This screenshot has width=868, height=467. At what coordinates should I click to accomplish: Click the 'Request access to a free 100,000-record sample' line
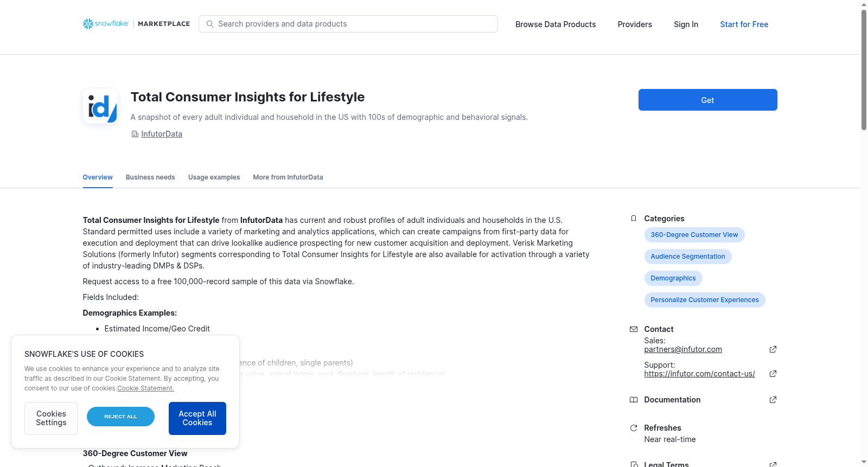point(218,282)
